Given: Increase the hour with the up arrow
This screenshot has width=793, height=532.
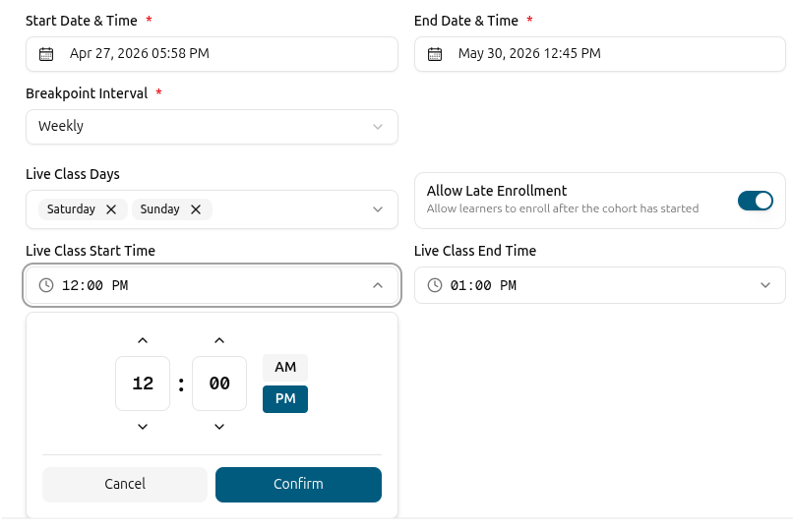Looking at the screenshot, I should pos(143,341).
